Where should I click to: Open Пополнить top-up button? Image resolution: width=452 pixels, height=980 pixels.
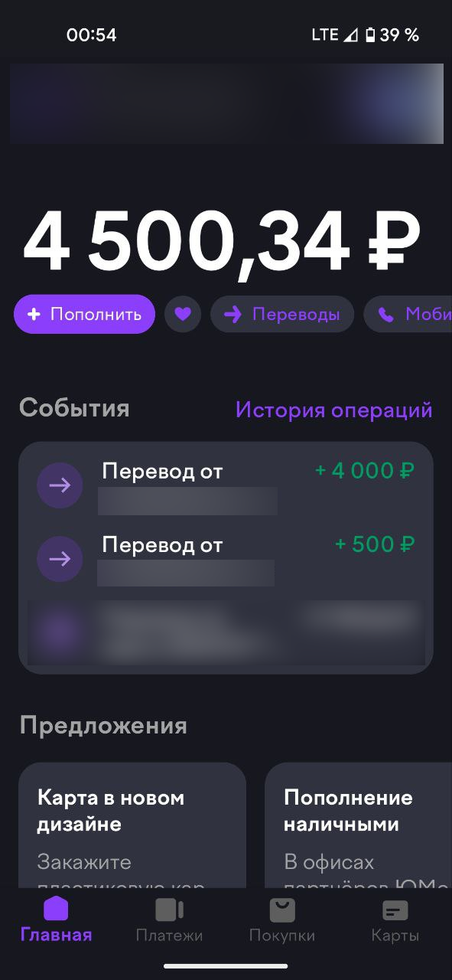click(x=84, y=314)
